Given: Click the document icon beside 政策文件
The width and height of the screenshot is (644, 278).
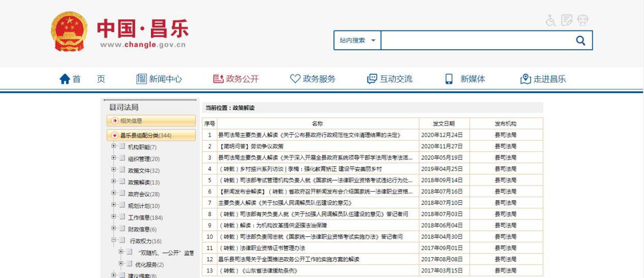Looking at the screenshot, I should tap(122, 170).
